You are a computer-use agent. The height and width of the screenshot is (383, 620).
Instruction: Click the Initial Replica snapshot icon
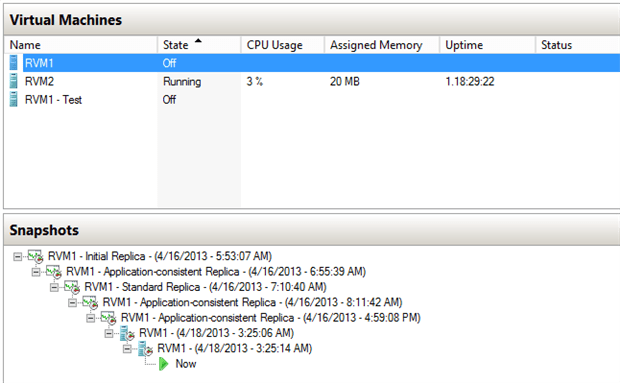35,257
